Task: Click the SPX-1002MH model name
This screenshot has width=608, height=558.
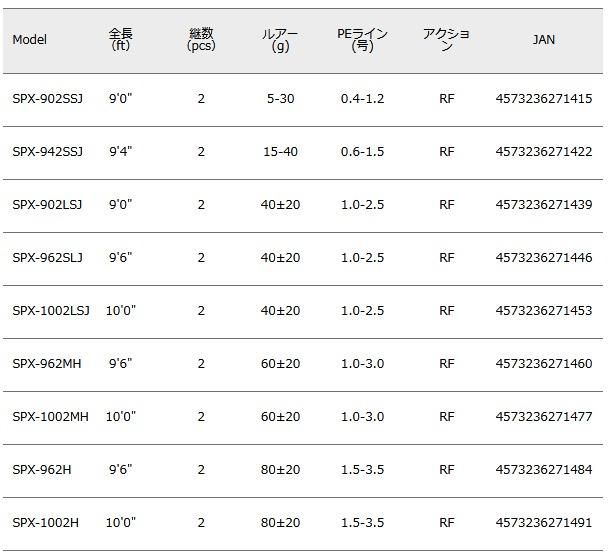Action: [51, 417]
